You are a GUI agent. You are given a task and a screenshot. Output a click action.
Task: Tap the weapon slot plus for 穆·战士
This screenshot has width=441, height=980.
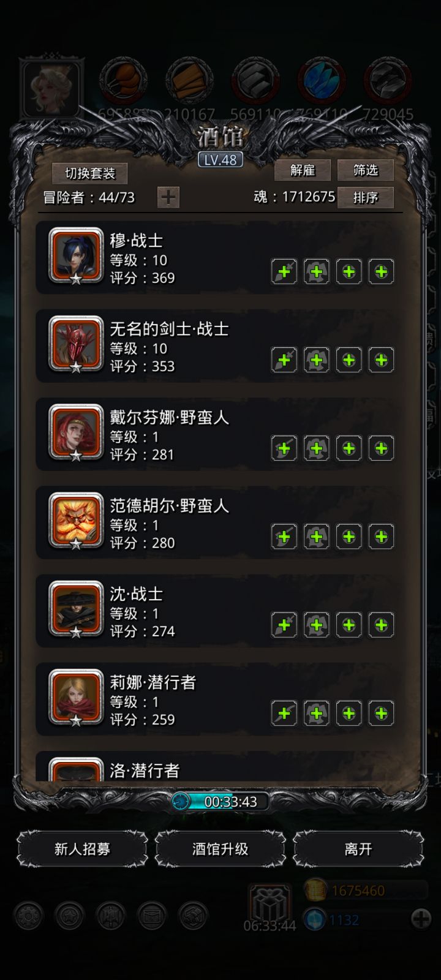click(x=284, y=271)
